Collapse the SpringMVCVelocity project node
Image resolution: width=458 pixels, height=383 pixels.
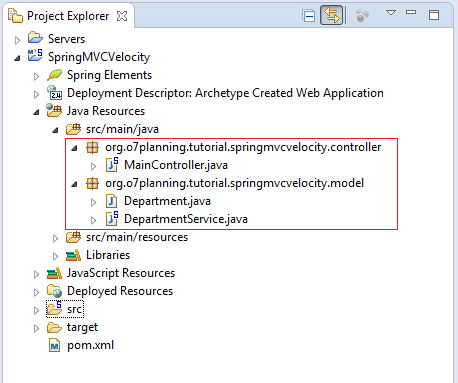point(17,58)
